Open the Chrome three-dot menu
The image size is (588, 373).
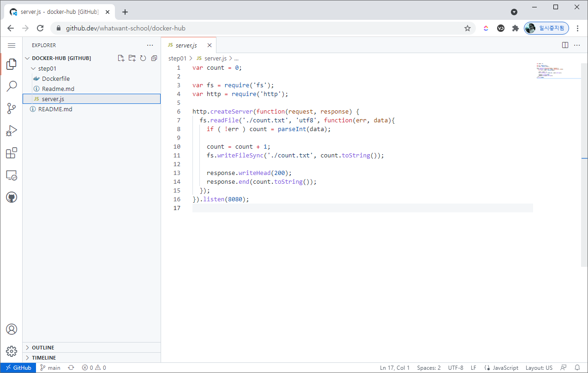(578, 28)
